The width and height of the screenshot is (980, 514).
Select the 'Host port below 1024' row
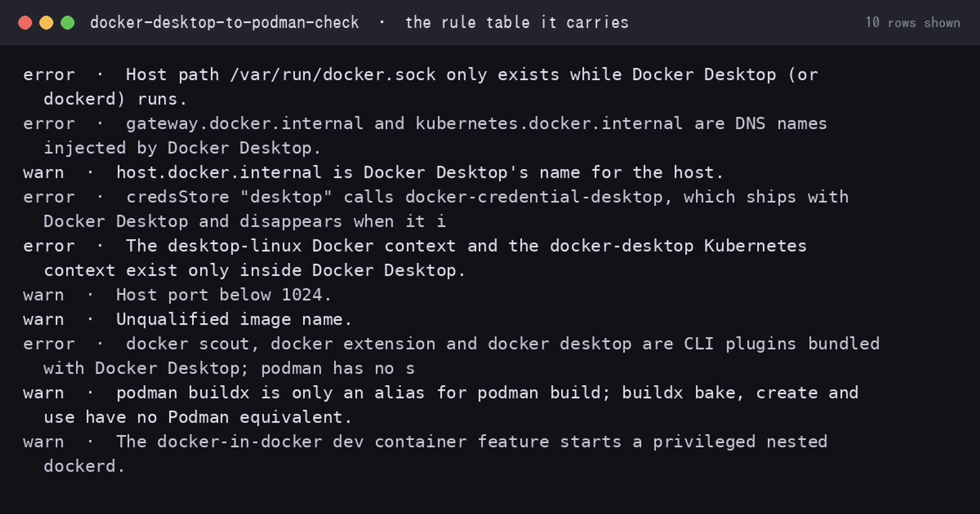pos(490,295)
